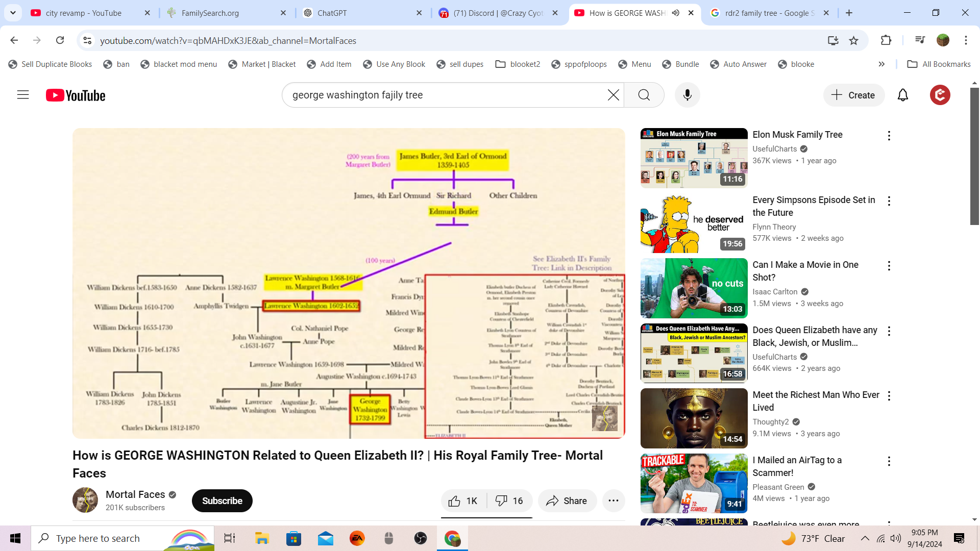Like the George Washington video
This screenshot has width=980, height=551.
click(463, 501)
